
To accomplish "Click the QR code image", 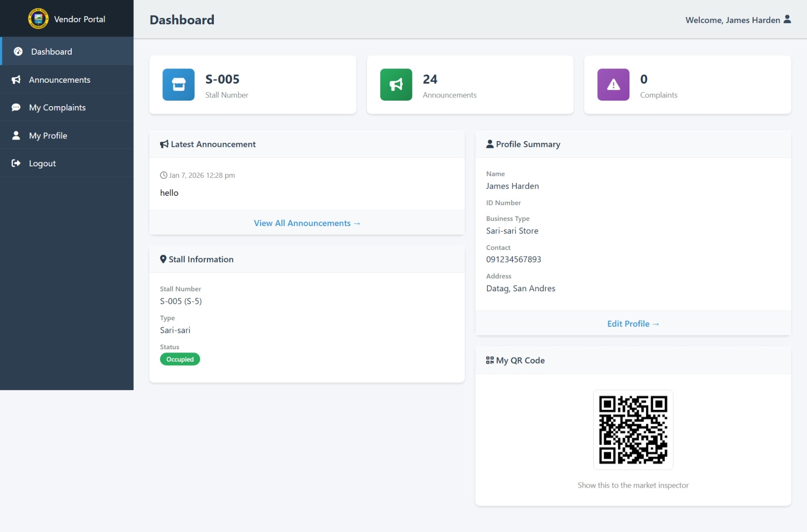I will point(633,430).
